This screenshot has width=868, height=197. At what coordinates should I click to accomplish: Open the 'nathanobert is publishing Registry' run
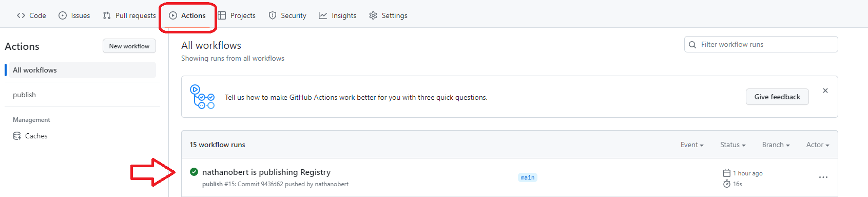(266, 172)
